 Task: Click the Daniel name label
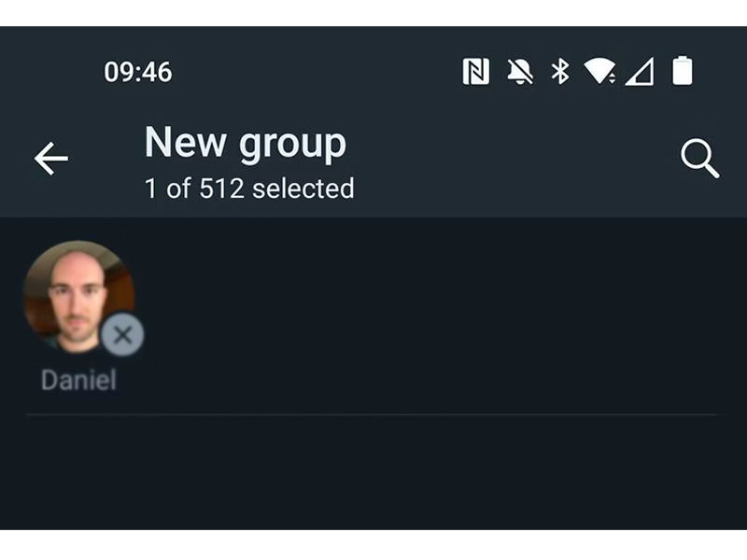click(78, 380)
